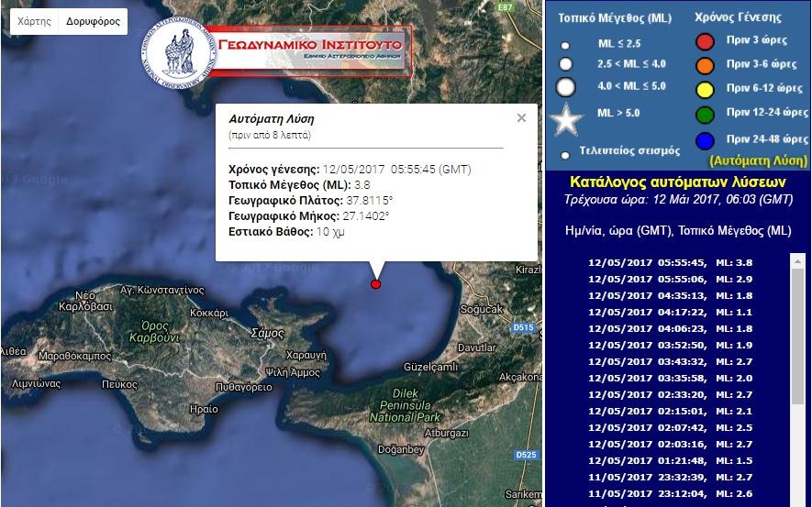
Task: Click the blue Πριν 24-48 ώρες swatch
Action: [705, 140]
